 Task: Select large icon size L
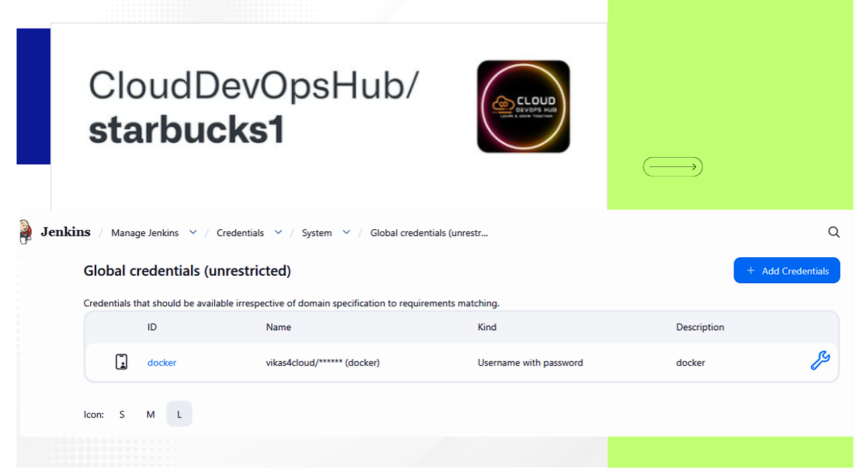pos(179,414)
